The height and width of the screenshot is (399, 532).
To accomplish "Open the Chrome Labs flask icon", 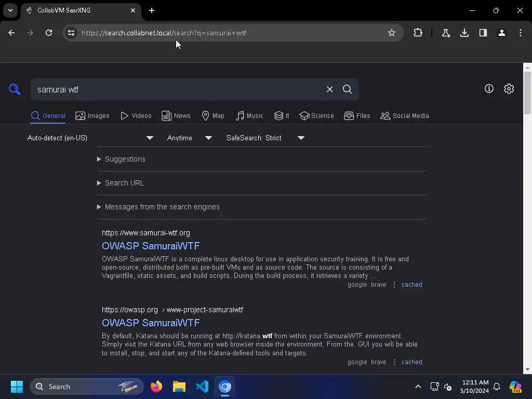I will click(445, 33).
